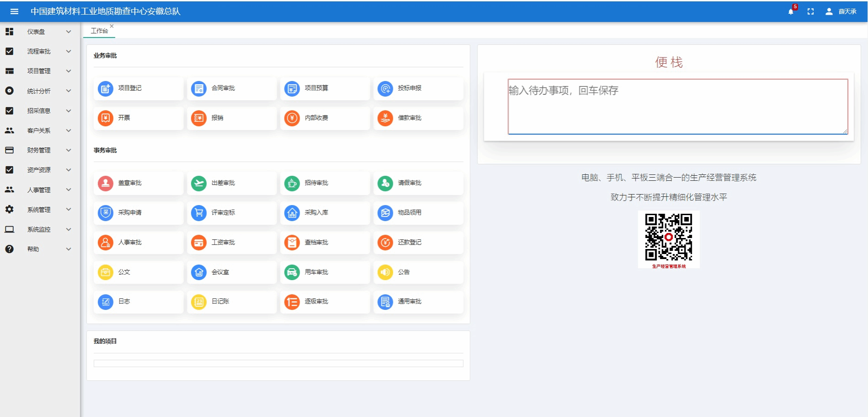Open the 项目登记 icon tile
The height and width of the screenshot is (417, 868).
106,88
